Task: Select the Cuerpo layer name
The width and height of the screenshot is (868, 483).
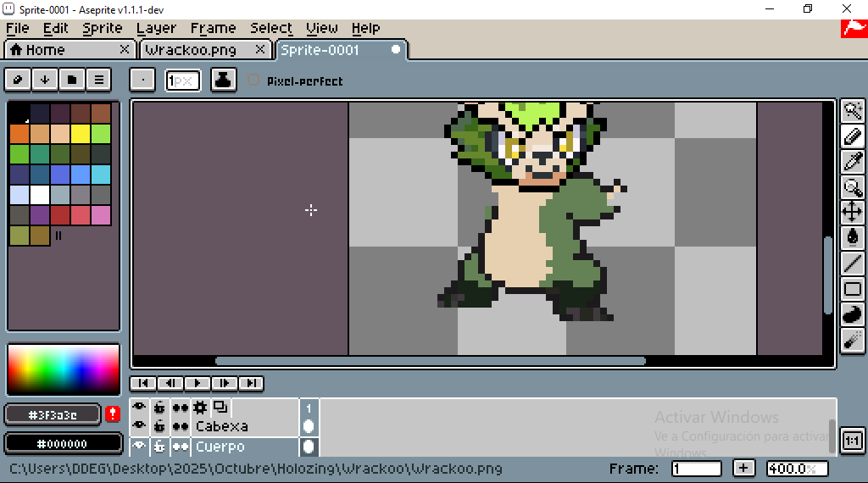Action: click(220, 446)
